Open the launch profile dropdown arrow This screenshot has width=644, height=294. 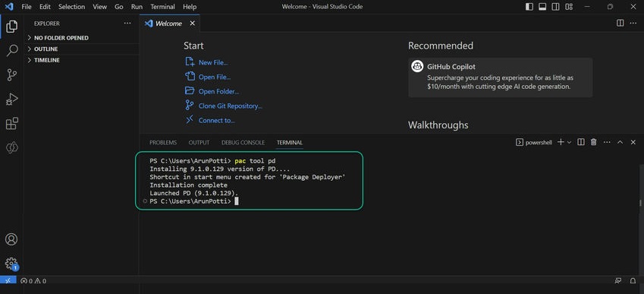tap(569, 142)
